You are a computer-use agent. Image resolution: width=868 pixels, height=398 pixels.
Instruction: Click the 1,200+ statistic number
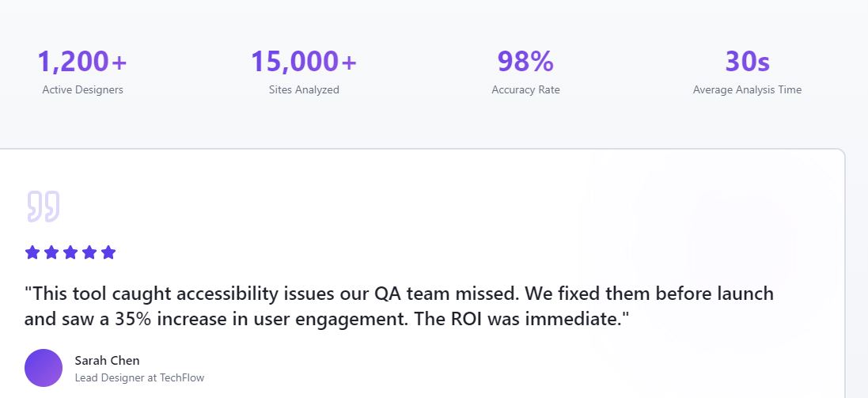[x=82, y=61]
